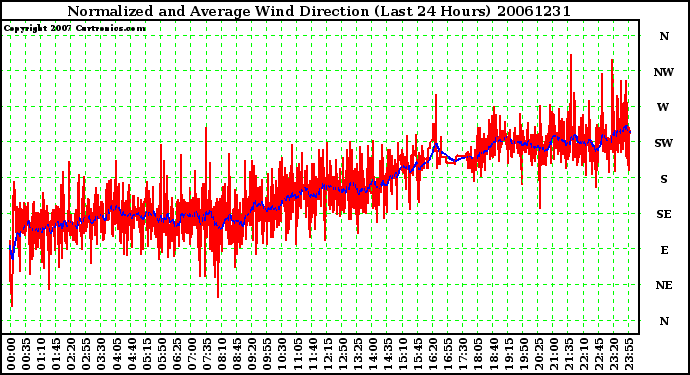Click the 19:15 time label

click(x=508, y=354)
